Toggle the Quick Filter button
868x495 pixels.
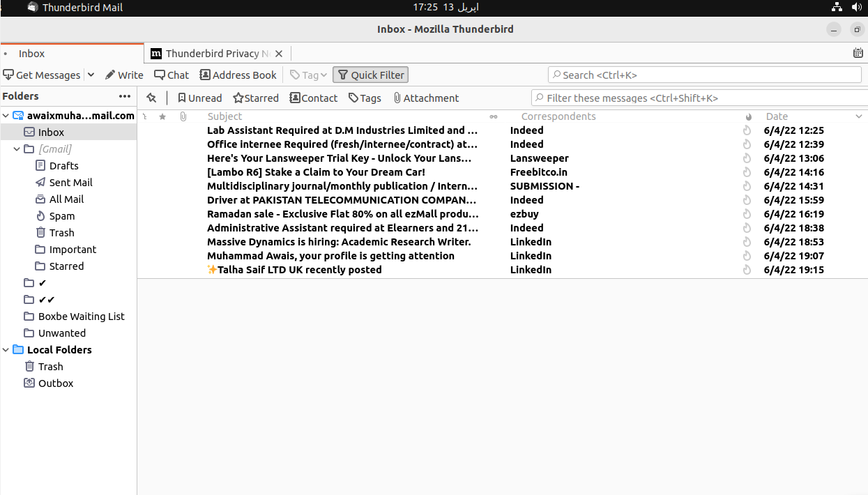[x=370, y=75]
